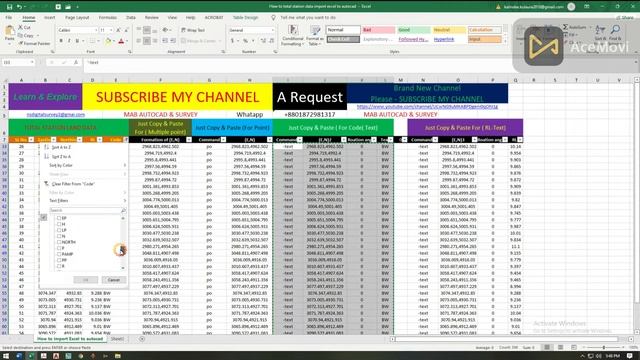This screenshot has width=640, height=360.
Task: Toggle Italic formatting
Action: (69, 41)
